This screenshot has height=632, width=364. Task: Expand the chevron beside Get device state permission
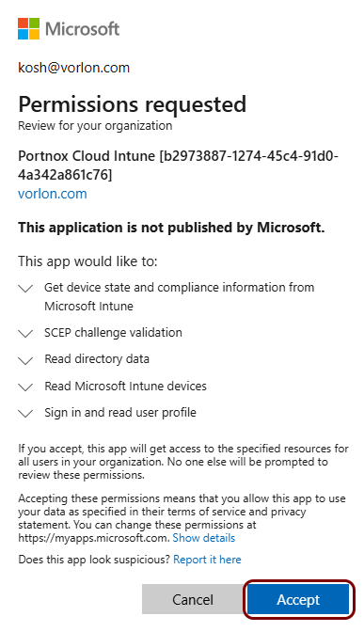click(x=25, y=289)
